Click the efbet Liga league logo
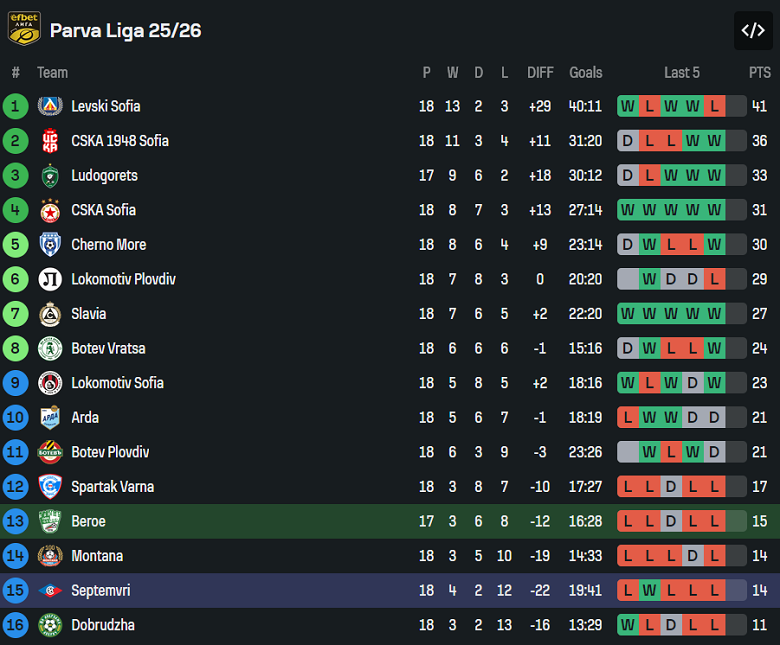The image size is (780, 645). coord(24,28)
